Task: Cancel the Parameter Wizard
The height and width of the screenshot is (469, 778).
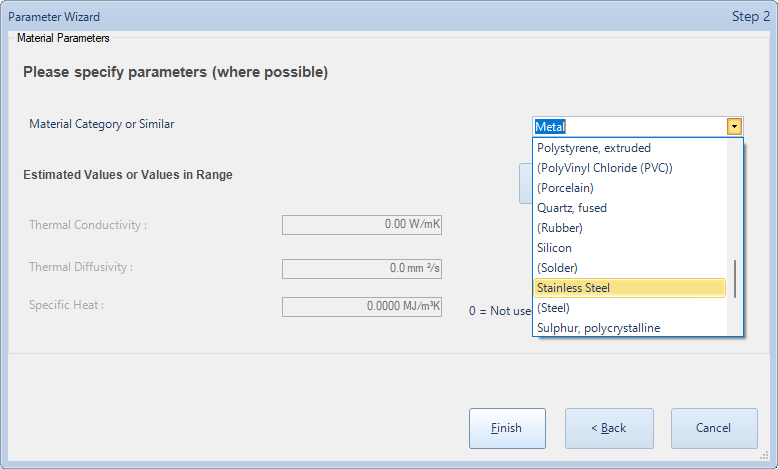Action: pyautogui.click(x=714, y=428)
